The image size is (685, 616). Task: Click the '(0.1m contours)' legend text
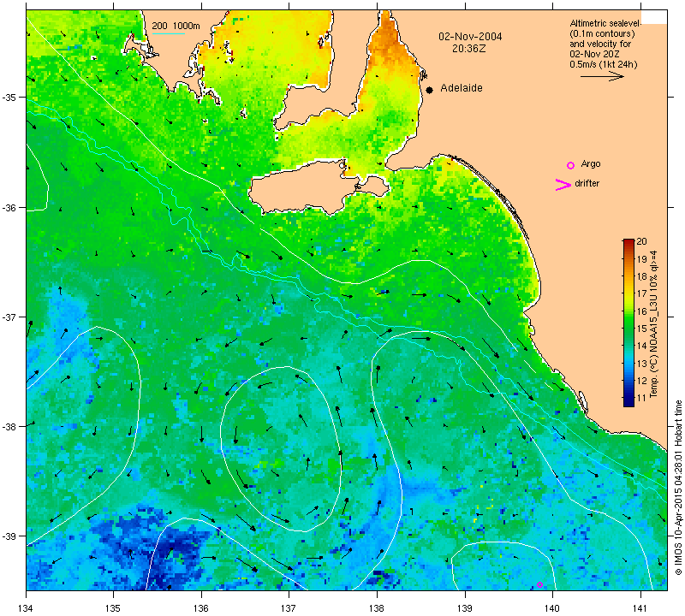pyautogui.click(x=603, y=33)
